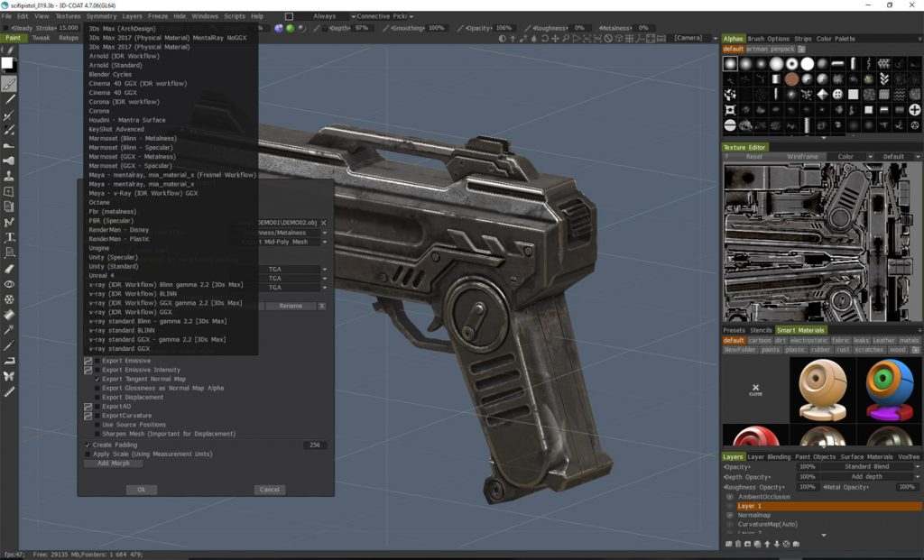Choose Blender Cycles from preset list
The height and width of the screenshot is (560, 924).
(x=110, y=75)
